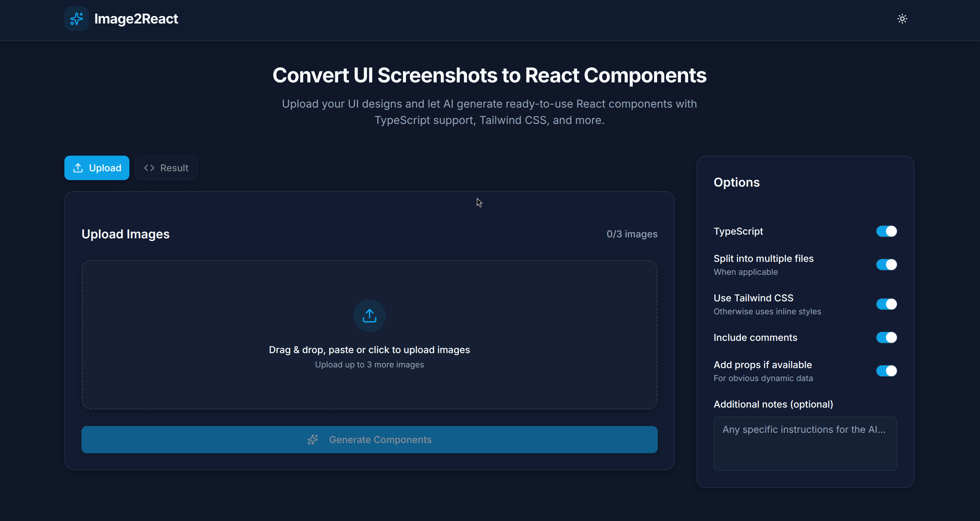Click the upload arrow icon on the Upload tab
The image size is (980, 521).
pos(78,168)
